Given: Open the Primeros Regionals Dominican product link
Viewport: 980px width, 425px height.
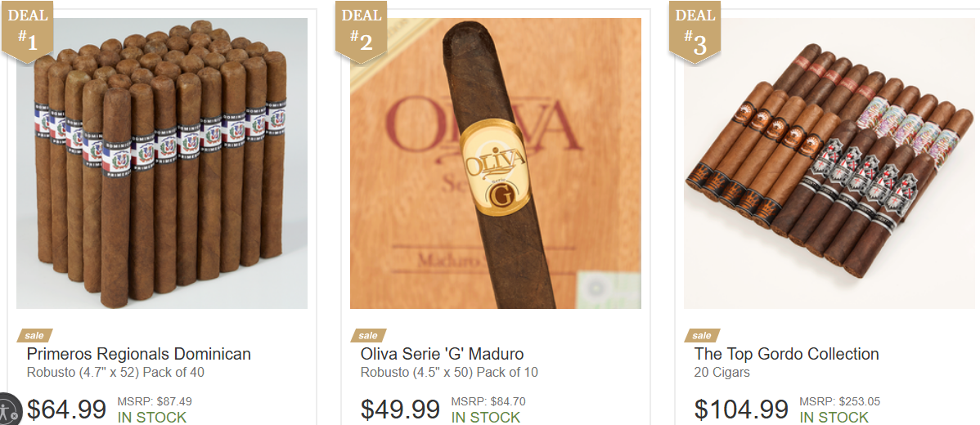Looking at the screenshot, I should 139,355.
